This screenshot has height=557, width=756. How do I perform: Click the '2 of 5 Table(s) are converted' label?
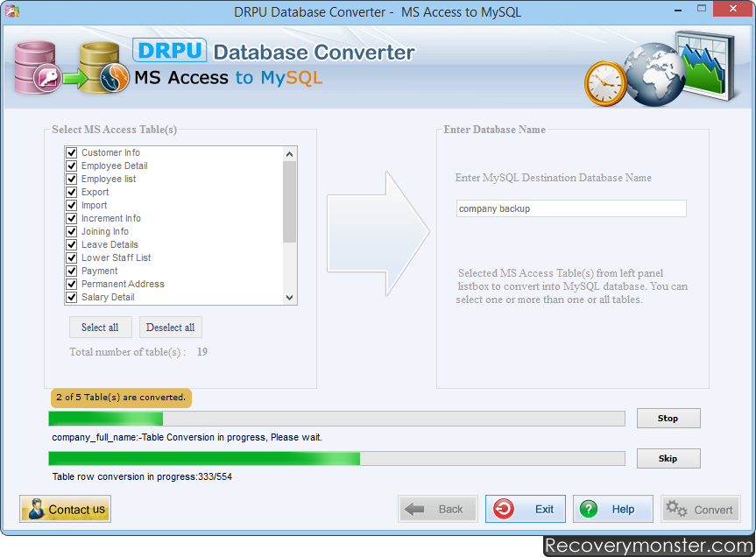point(121,398)
